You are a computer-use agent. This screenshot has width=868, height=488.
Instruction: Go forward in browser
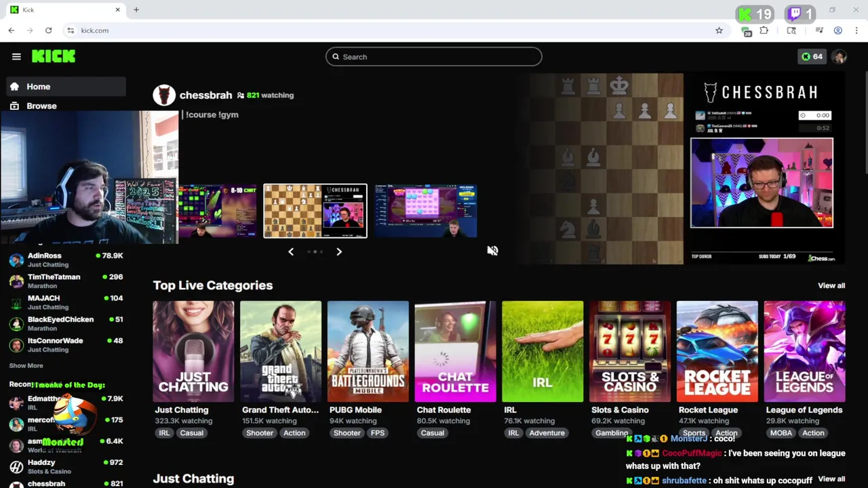30,30
